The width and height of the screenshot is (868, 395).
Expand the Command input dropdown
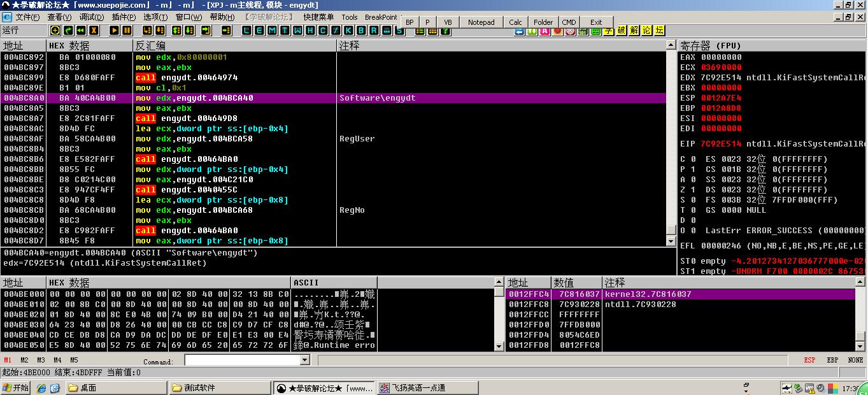coord(304,361)
